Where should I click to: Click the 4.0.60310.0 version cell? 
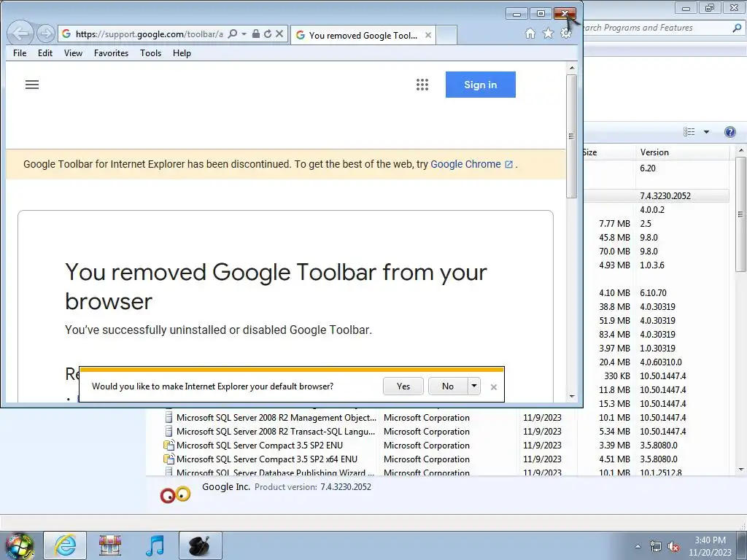pyautogui.click(x=661, y=362)
